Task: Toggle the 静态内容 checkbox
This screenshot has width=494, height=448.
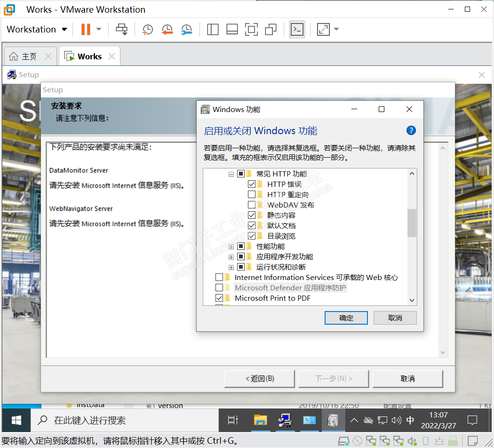Action: point(252,216)
